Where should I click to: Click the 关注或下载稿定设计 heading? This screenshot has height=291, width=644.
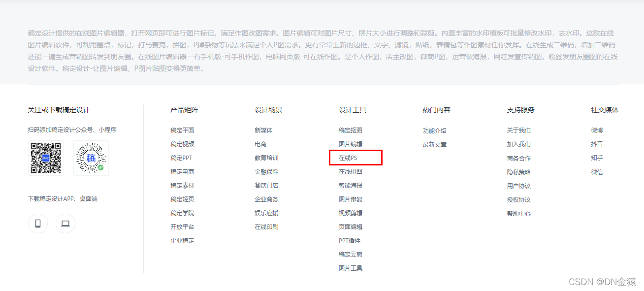pyautogui.click(x=59, y=110)
